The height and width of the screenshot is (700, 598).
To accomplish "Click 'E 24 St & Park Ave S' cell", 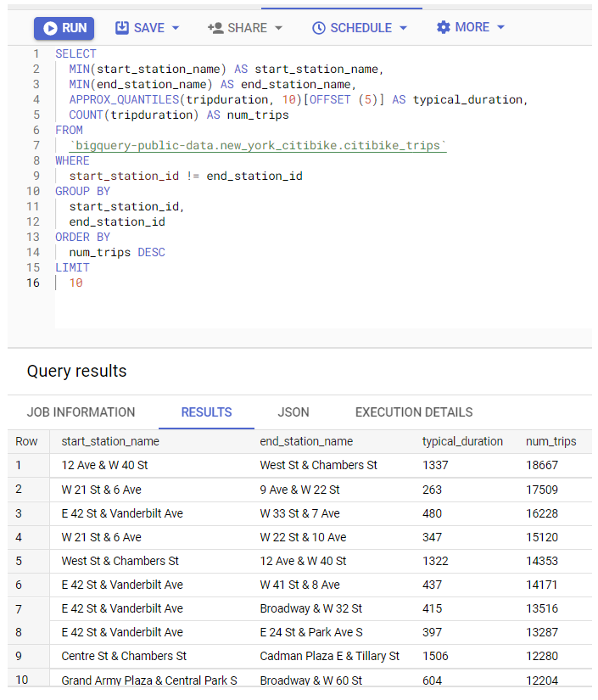I will pyautogui.click(x=311, y=632).
